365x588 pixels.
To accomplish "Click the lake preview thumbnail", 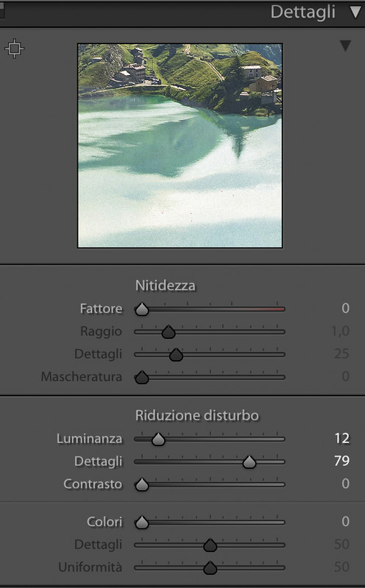I will pyautogui.click(x=180, y=146).
